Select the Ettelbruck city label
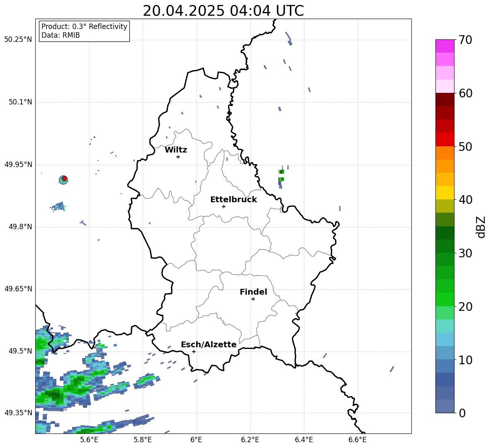Screen dimensions: 491x448 [233, 200]
